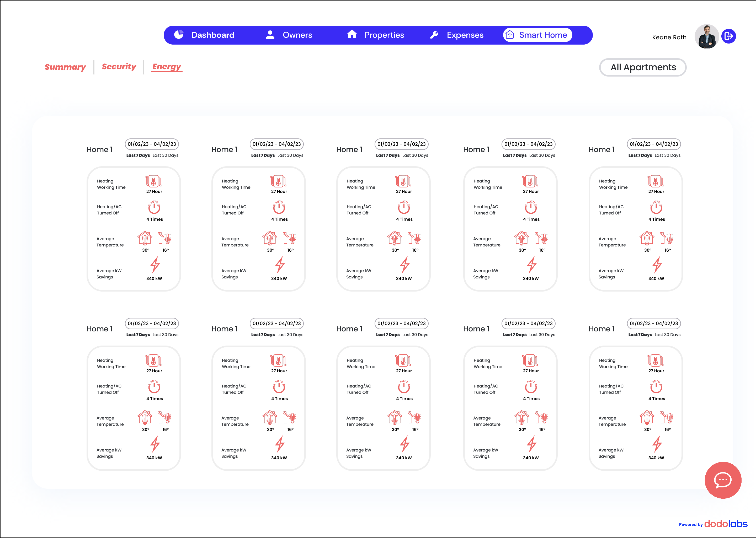
Task: Click outdoor thermometer icon in fourth top-row card
Action: tap(541, 238)
